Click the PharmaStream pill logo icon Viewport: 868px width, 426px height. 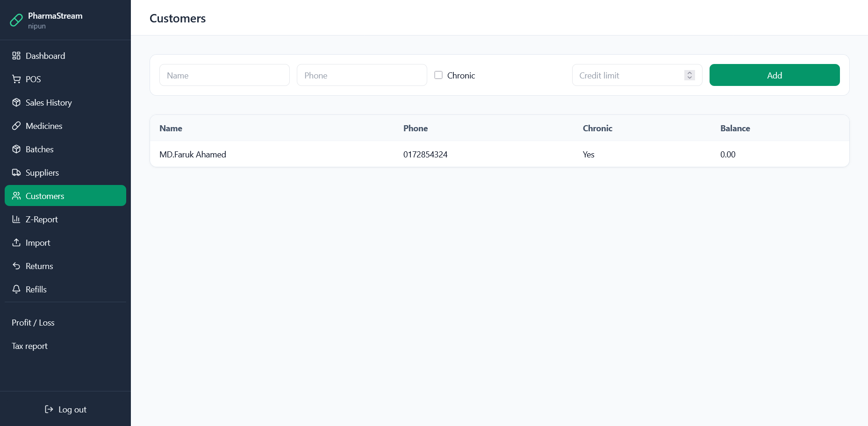[x=16, y=20]
